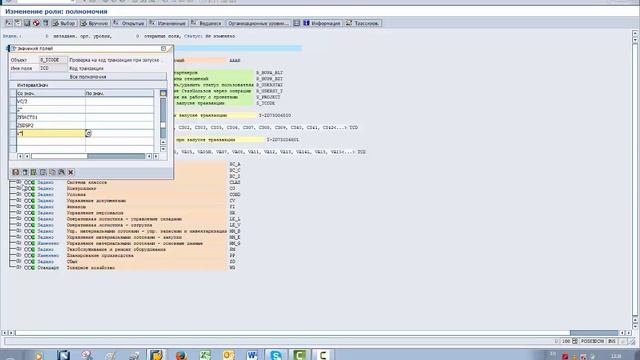Viewport: 640px width, 360px height.
Task: Open Skype from the taskbar
Action: tap(276, 355)
